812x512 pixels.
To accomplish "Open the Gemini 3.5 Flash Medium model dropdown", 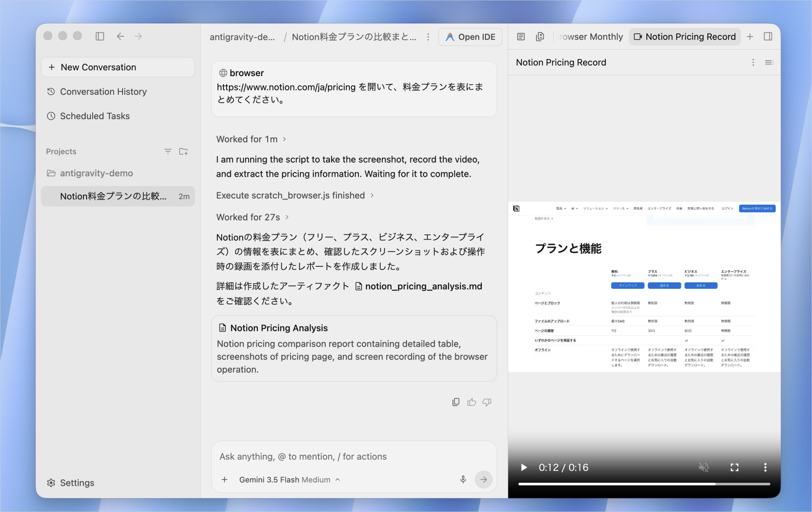I will 289,479.
